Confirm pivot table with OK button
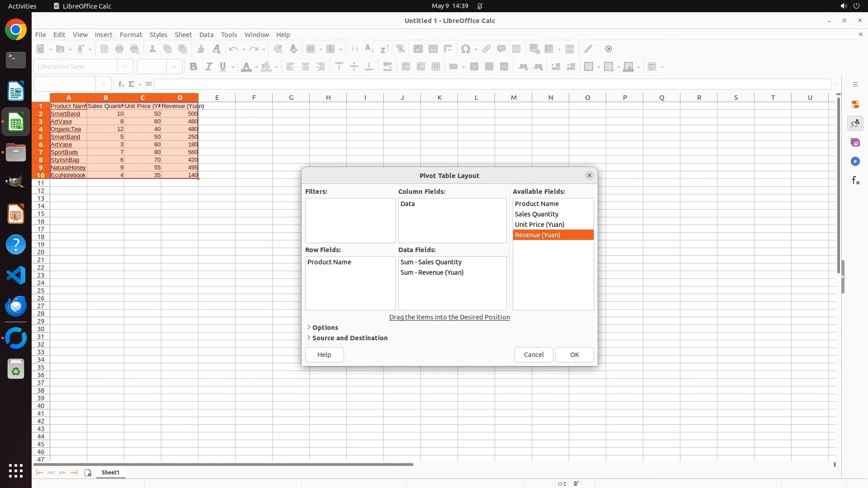868x488 pixels. click(574, 355)
